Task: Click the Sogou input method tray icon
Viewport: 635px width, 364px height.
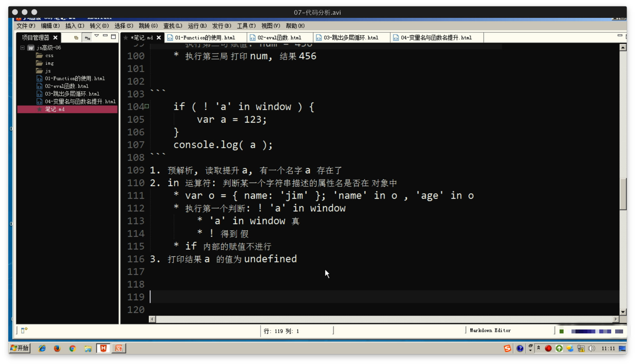Action: tap(508, 349)
